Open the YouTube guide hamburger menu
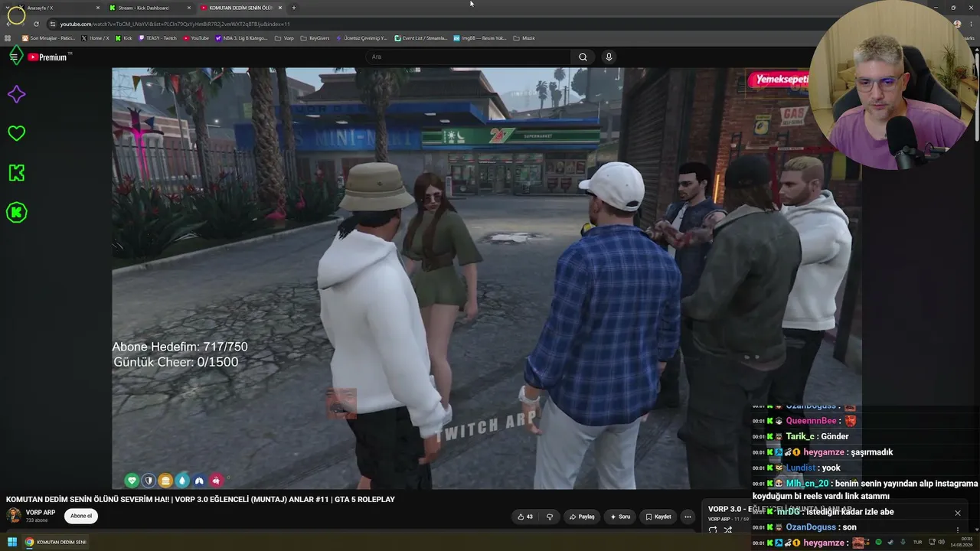The image size is (980, 551). click(x=14, y=57)
